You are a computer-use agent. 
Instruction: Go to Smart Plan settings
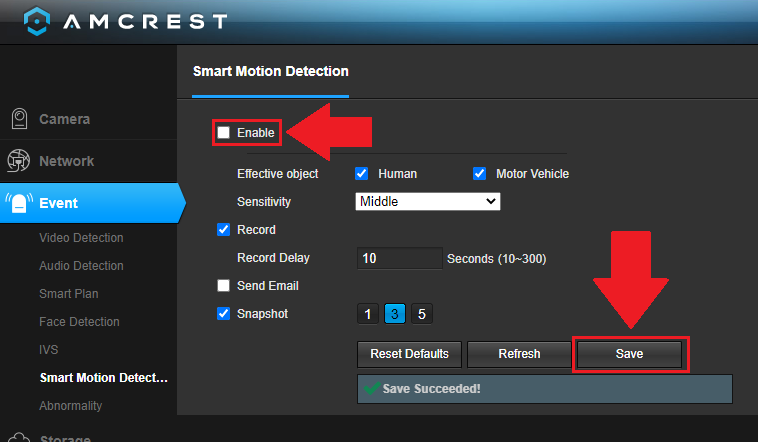click(x=69, y=294)
